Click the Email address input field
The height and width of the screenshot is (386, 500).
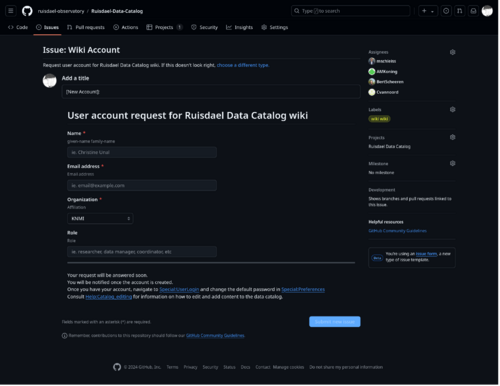142,185
